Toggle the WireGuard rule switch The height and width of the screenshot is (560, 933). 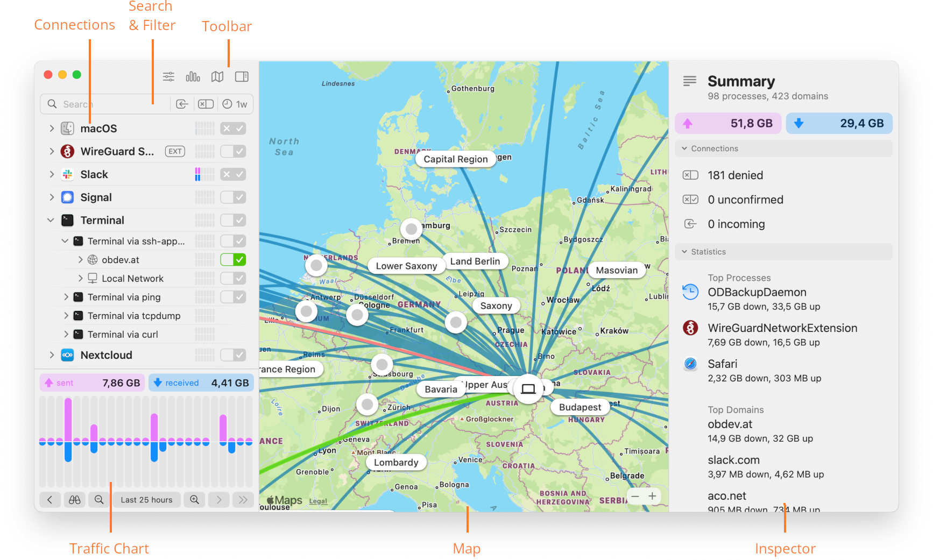click(233, 151)
